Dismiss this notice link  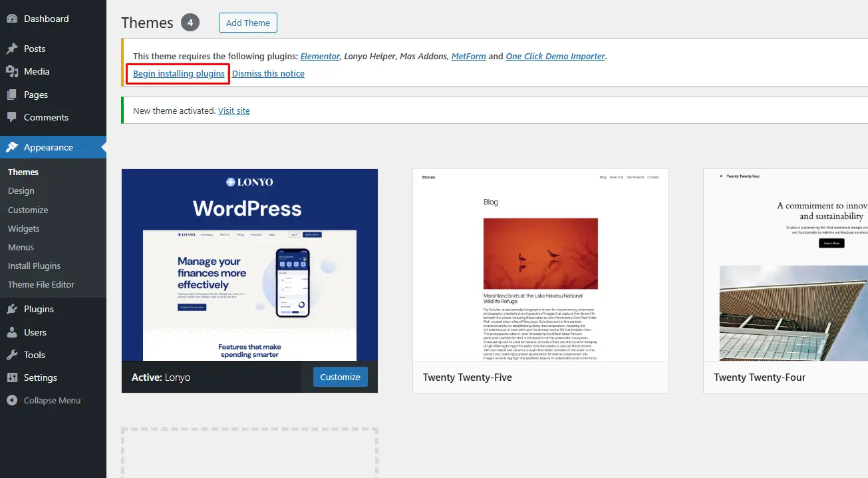point(268,73)
